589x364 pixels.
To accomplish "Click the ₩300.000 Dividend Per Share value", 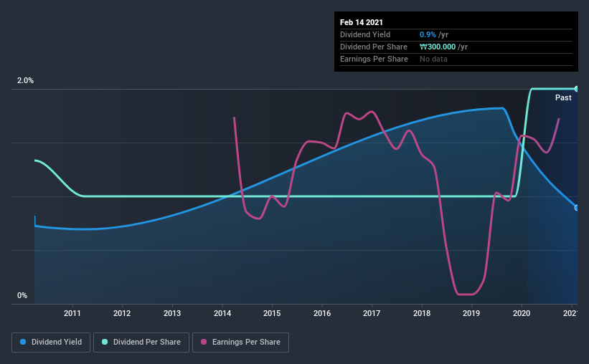I will click(x=438, y=47).
